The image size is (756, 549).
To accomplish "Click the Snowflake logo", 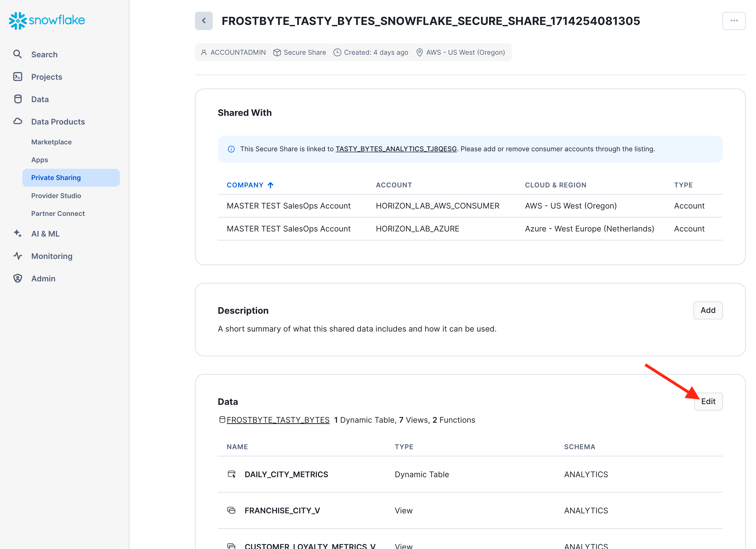I will pos(47,20).
